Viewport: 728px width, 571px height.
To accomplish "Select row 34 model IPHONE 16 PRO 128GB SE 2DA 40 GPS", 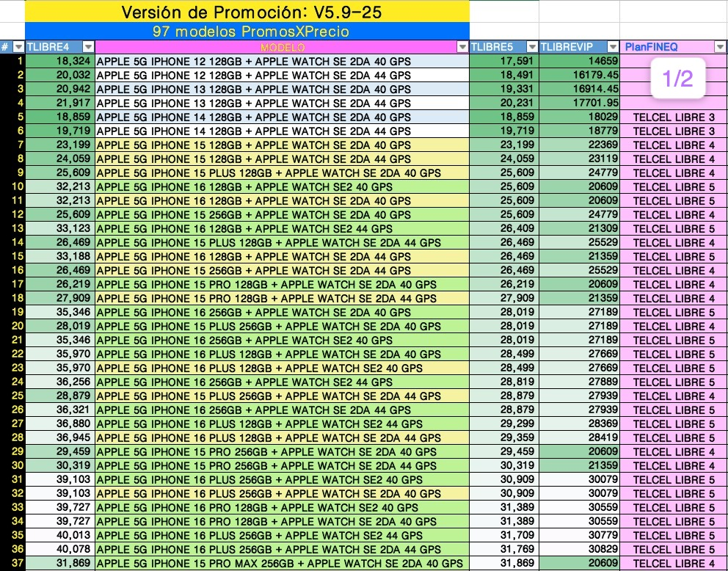I will 283,521.
